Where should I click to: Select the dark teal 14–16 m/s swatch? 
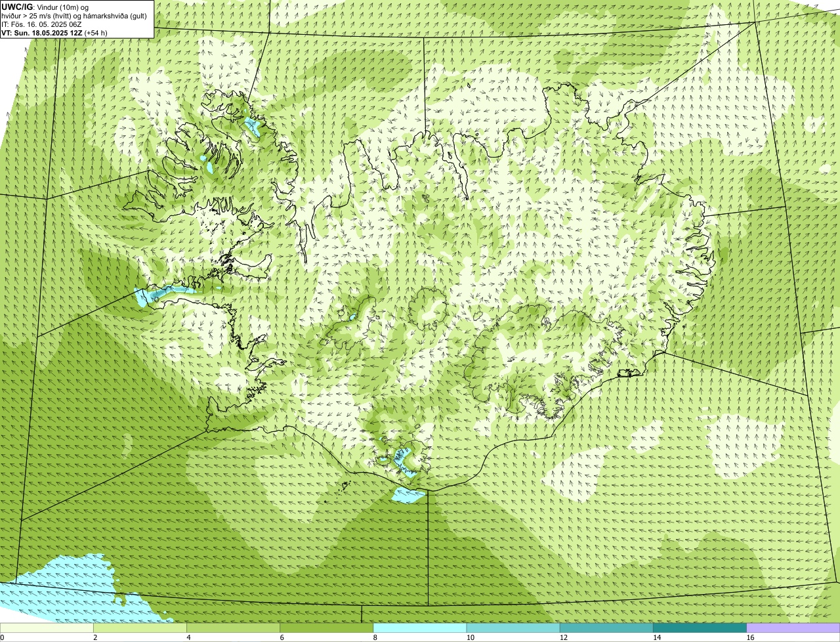700,628
